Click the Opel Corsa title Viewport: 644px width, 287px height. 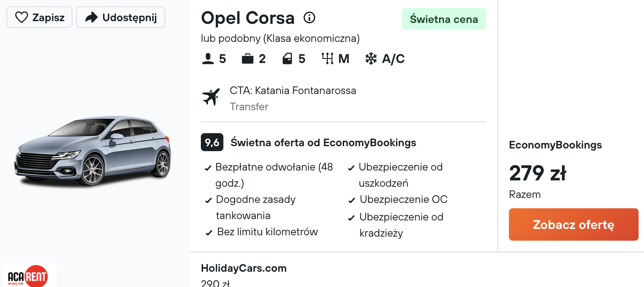[248, 18]
